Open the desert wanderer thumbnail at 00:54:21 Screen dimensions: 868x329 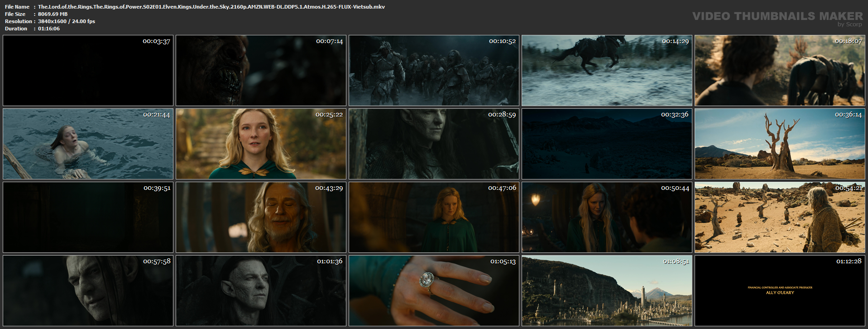point(780,217)
